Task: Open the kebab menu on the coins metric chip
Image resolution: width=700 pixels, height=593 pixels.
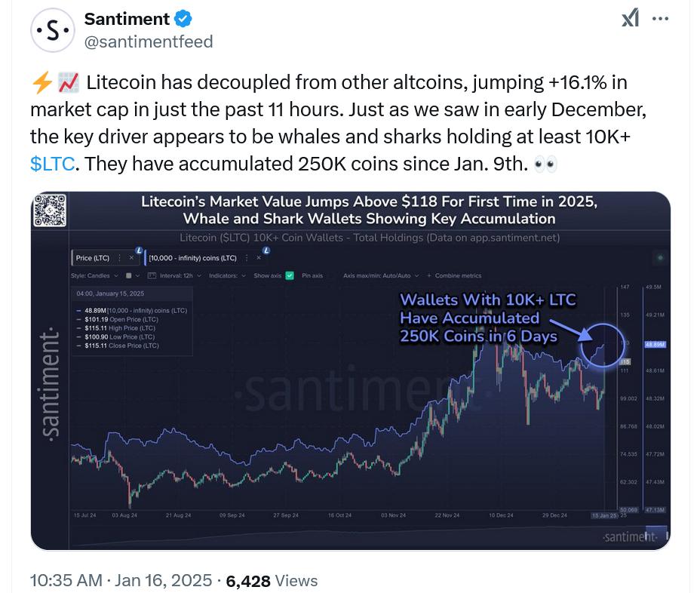Action: (x=246, y=256)
